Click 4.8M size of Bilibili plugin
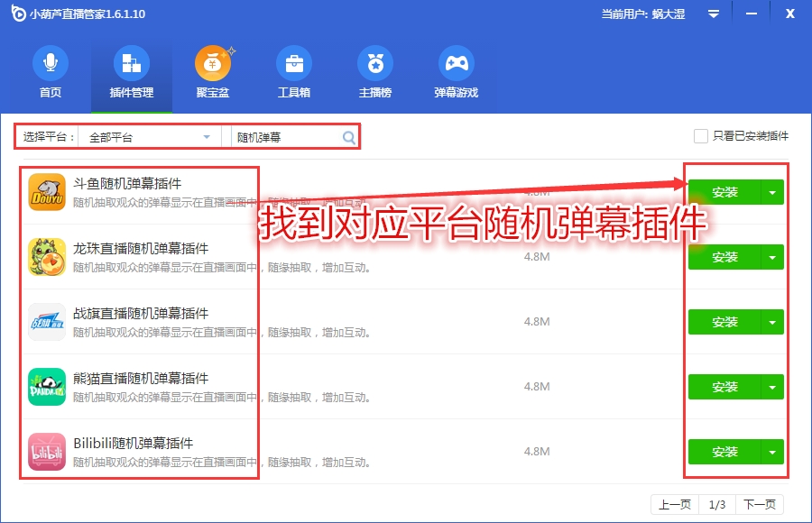 point(537,452)
